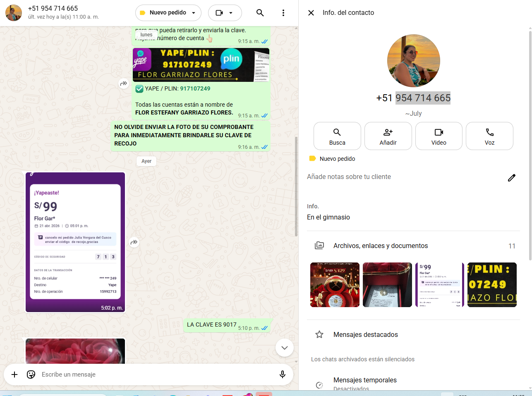Start a video call via Video button

[439, 136]
